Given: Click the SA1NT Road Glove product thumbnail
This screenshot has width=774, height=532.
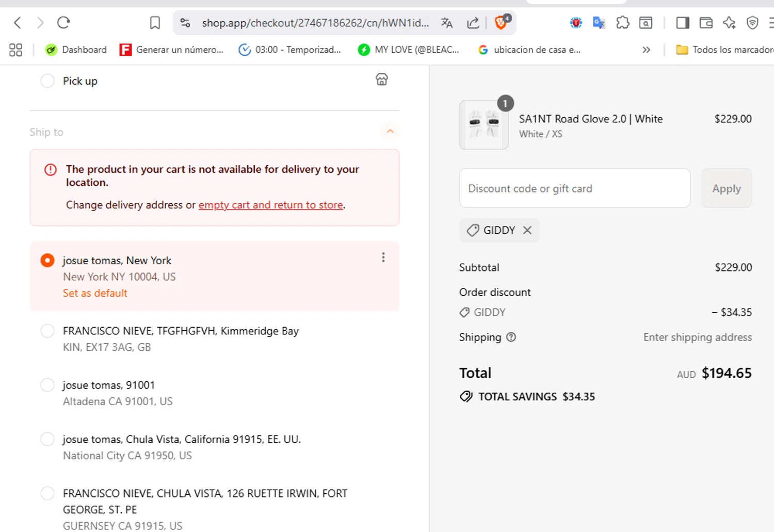Looking at the screenshot, I should [x=484, y=125].
